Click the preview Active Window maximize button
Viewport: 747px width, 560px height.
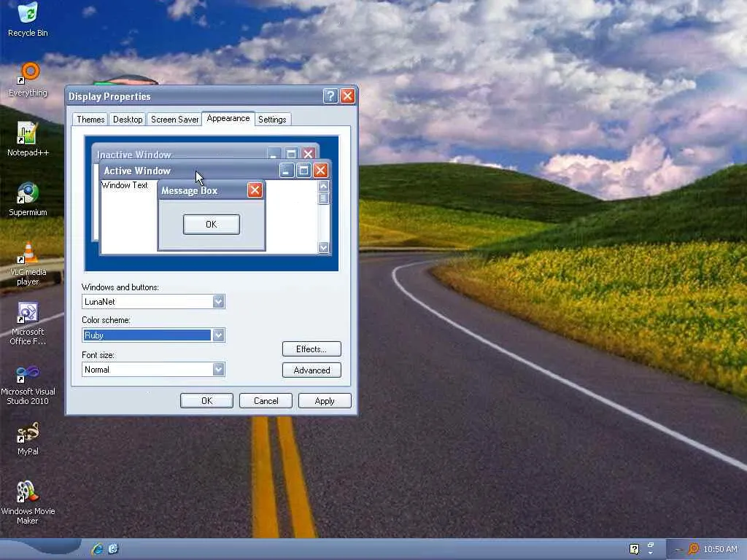coord(303,170)
